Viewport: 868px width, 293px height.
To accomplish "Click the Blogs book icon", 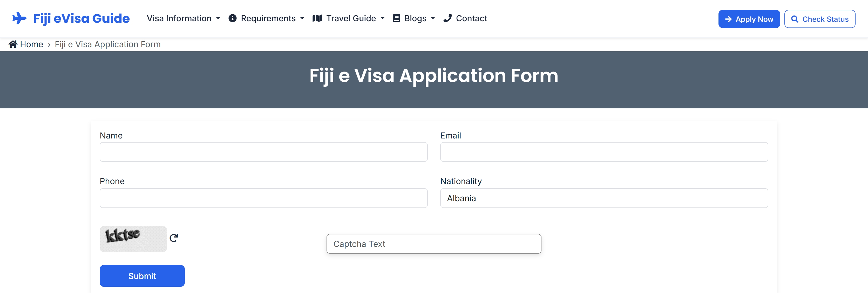I will tap(397, 18).
